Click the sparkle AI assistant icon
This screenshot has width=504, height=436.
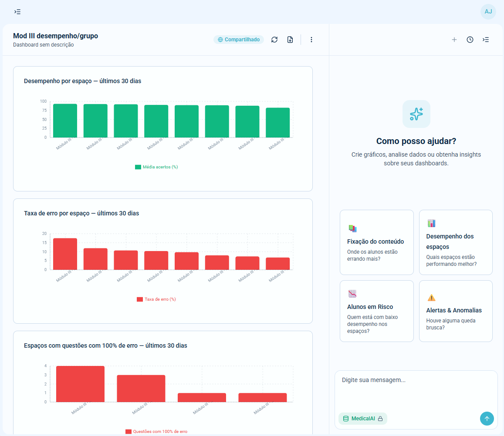(416, 114)
